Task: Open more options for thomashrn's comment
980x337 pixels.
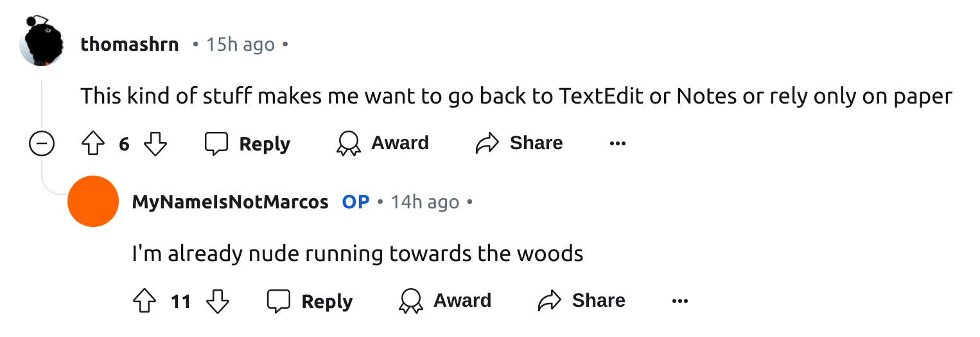Action: click(x=617, y=143)
